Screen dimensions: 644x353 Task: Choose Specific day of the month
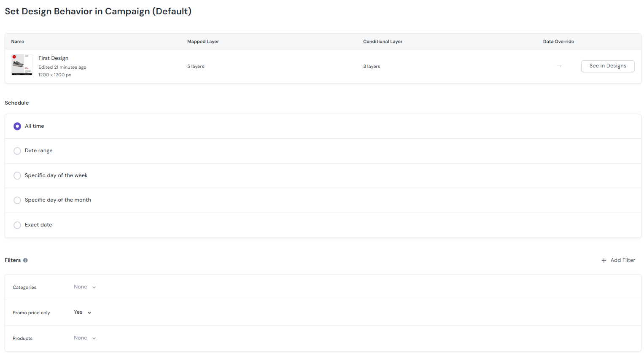point(17,200)
